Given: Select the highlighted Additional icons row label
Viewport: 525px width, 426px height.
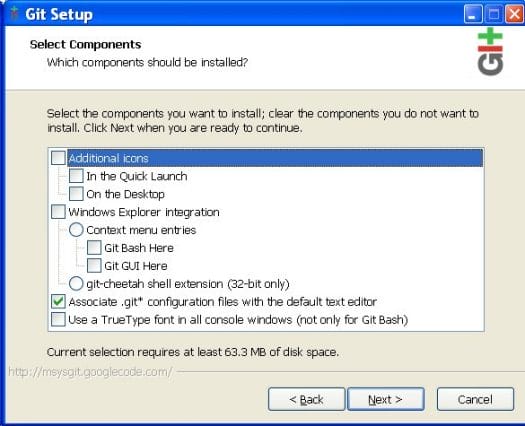Looking at the screenshot, I should click(x=108, y=158).
